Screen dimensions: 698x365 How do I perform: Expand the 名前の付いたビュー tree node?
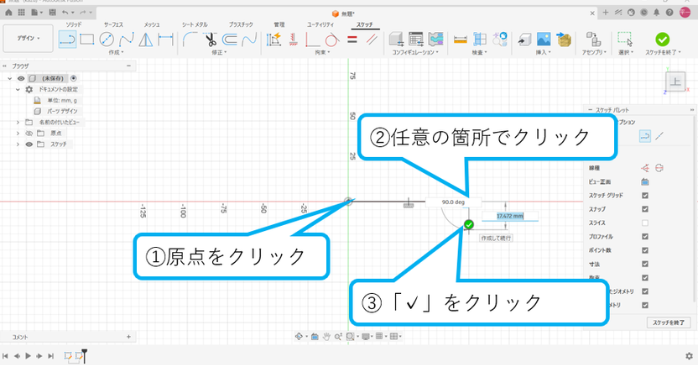pyautogui.click(x=18, y=122)
